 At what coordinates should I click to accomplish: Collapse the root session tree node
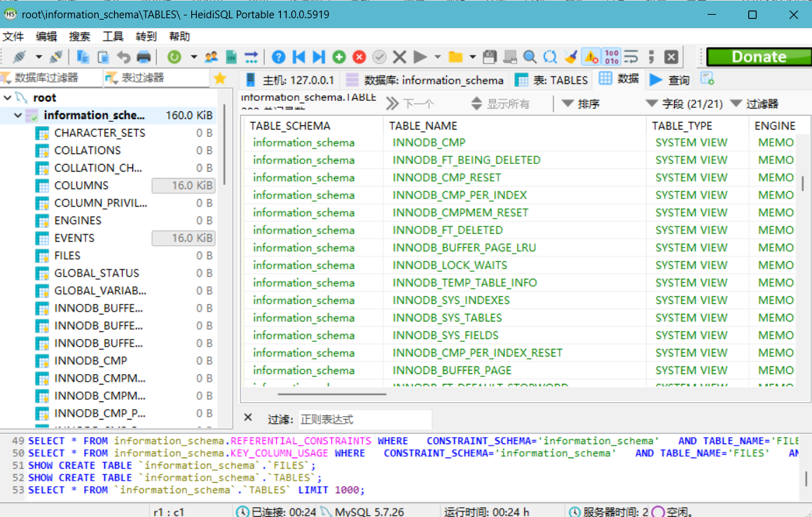click(x=8, y=97)
